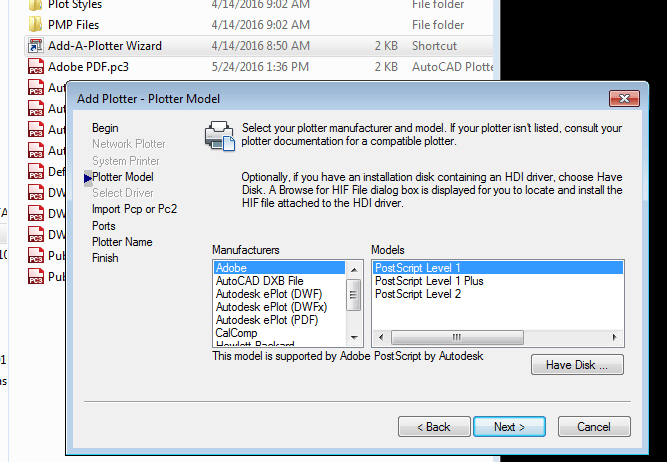This screenshot has width=667, height=462.
Task: Click the left arrow on Models horizontal scrollbar
Action: (381, 337)
